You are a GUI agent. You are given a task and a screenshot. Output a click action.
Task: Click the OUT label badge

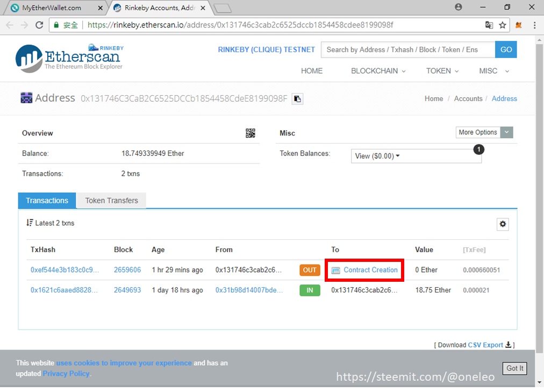[310, 270]
